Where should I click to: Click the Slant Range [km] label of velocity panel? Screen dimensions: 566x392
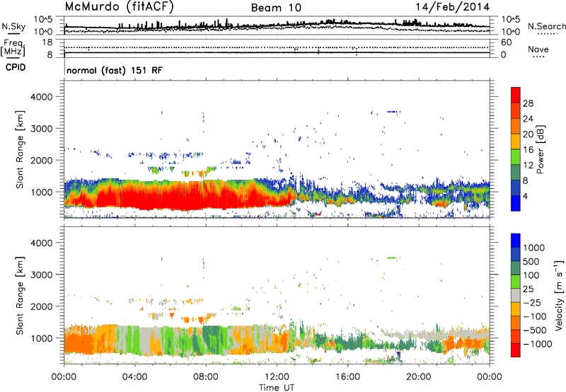coord(20,296)
